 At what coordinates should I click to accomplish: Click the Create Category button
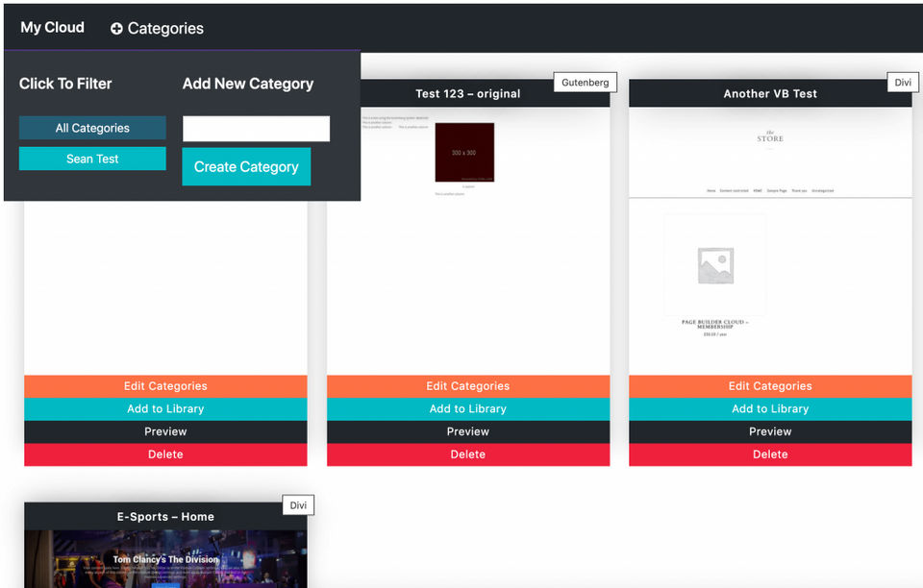(246, 167)
